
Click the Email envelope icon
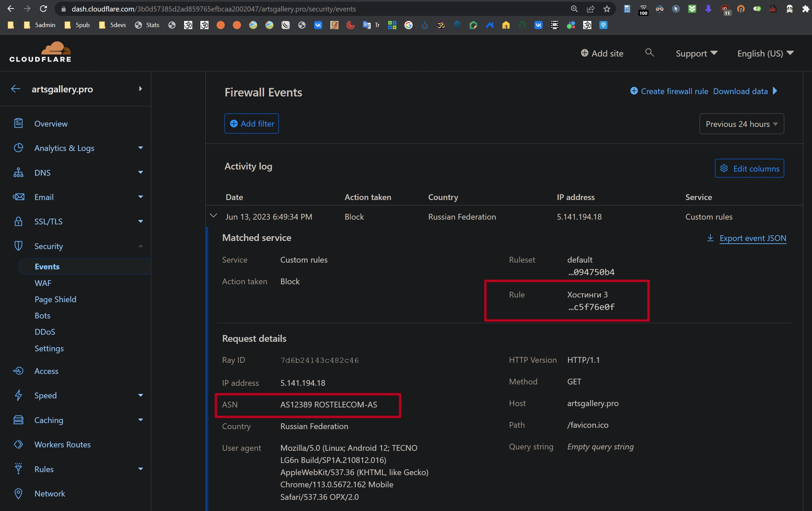click(18, 197)
